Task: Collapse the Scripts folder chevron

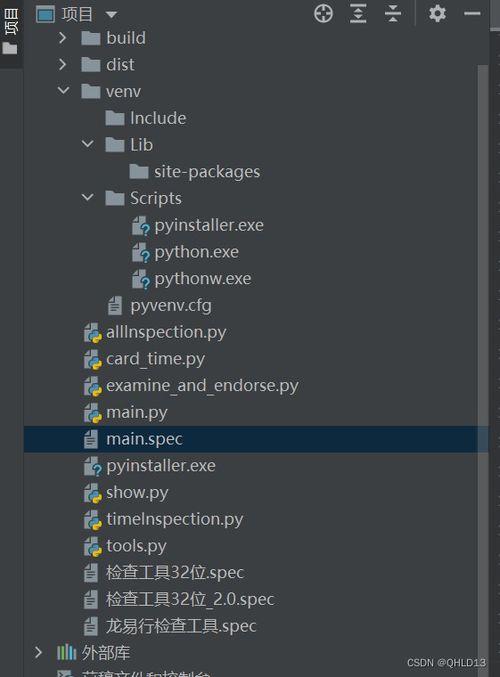Action: [87, 198]
